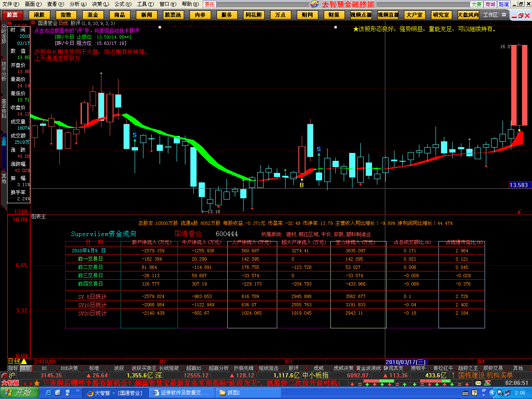Click the yellow triangle next to 日线

24,362
